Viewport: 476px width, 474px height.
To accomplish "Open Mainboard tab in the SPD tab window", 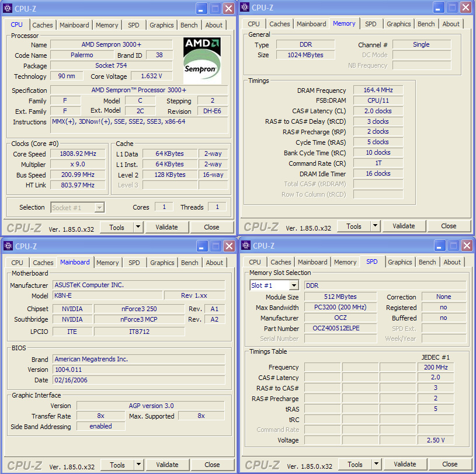I will click(312, 262).
